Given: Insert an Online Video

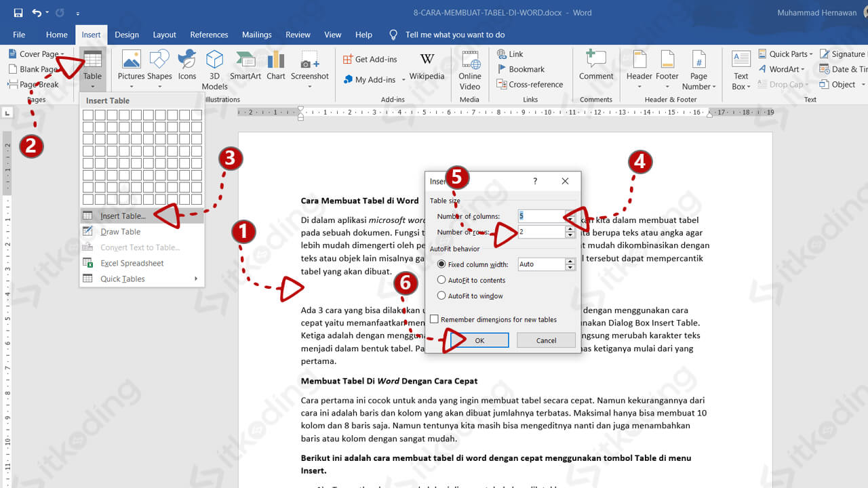Looking at the screenshot, I should (x=470, y=70).
